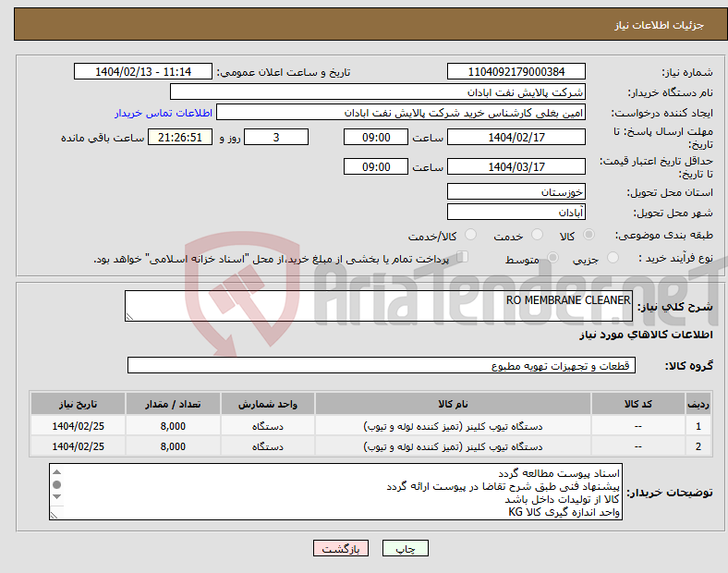Click the resize handle of buyer notes box
Image resolution: width=728 pixels, height=573 pixels.
pos(54,515)
